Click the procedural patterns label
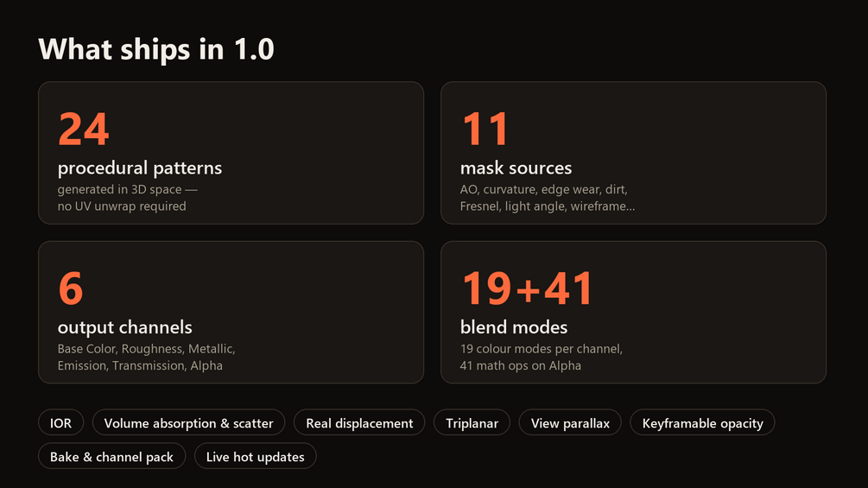 coord(140,168)
